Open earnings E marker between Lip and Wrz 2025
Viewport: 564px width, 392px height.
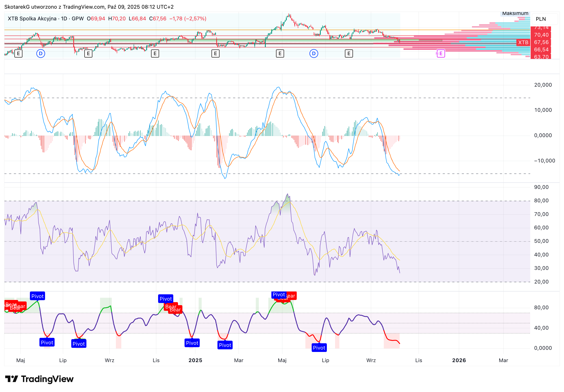[x=348, y=53]
